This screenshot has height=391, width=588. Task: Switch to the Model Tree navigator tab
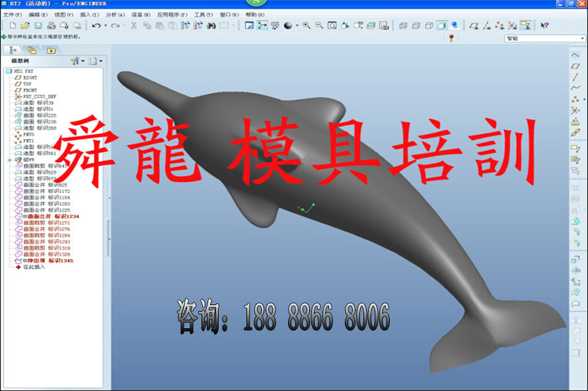point(13,50)
